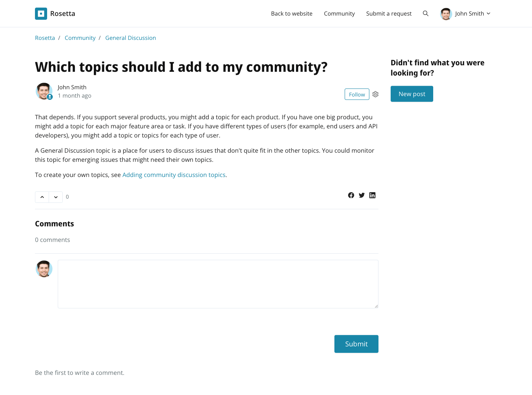Upvote the post
The image size is (532, 395).
click(42, 197)
